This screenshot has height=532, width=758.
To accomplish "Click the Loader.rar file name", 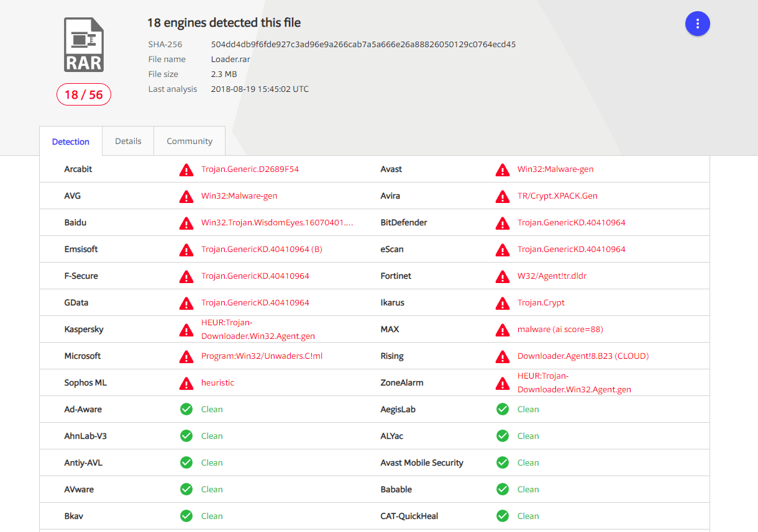I will 231,60.
